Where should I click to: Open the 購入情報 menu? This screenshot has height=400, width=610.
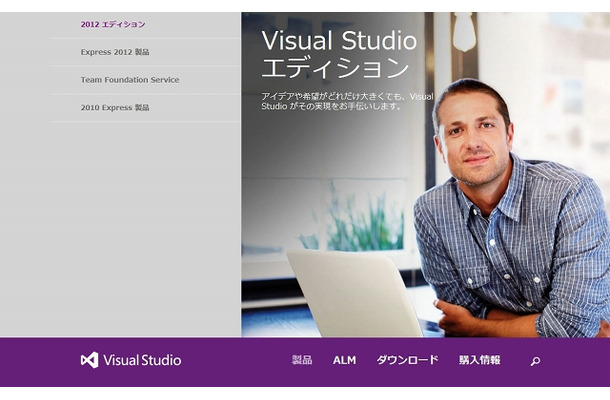[479, 360]
